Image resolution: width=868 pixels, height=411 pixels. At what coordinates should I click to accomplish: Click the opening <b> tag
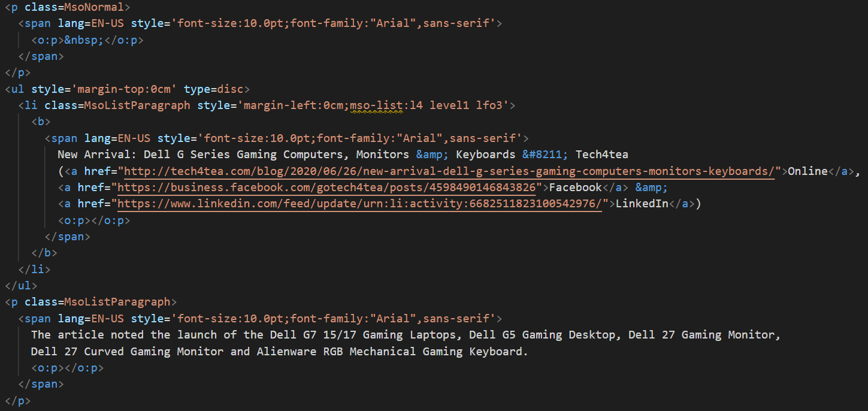(41, 122)
